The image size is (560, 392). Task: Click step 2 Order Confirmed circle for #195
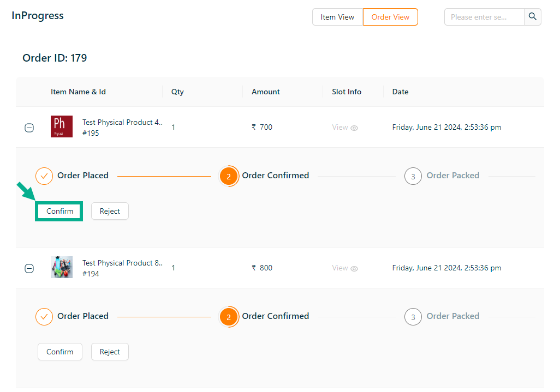(x=229, y=176)
